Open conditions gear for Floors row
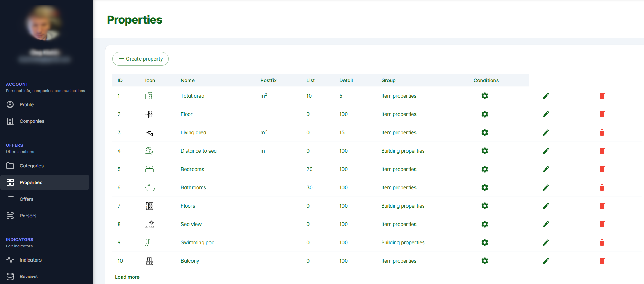The image size is (644, 284). click(485, 206)
